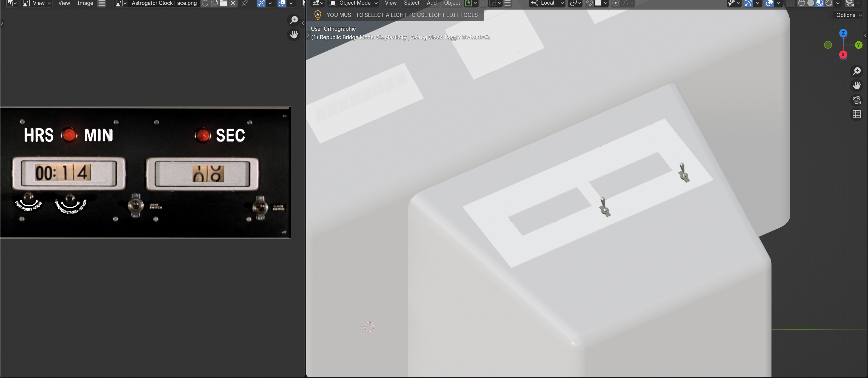Toggle 3D viewport overlays
Image resolution: width=868 pixels, height=378 pixels.
769,3
